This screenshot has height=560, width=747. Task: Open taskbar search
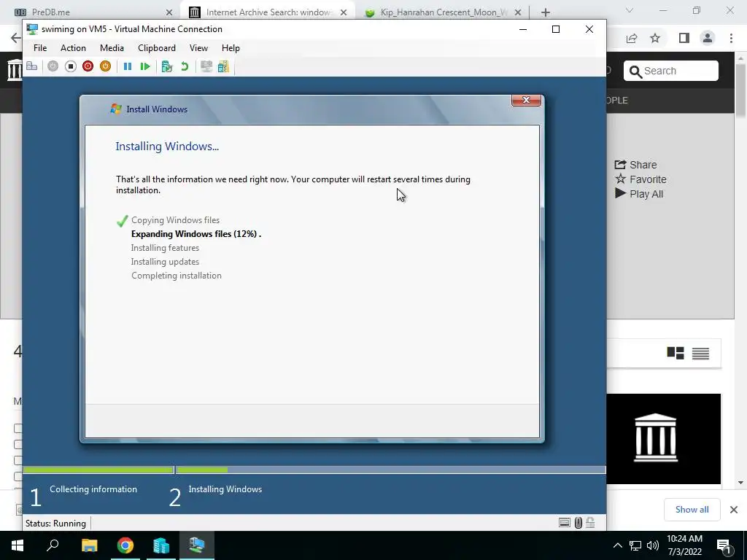53,545
